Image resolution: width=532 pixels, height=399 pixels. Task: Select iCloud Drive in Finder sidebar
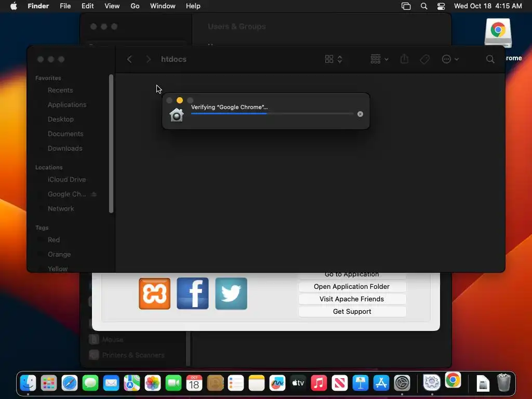[x=66, y=179]
